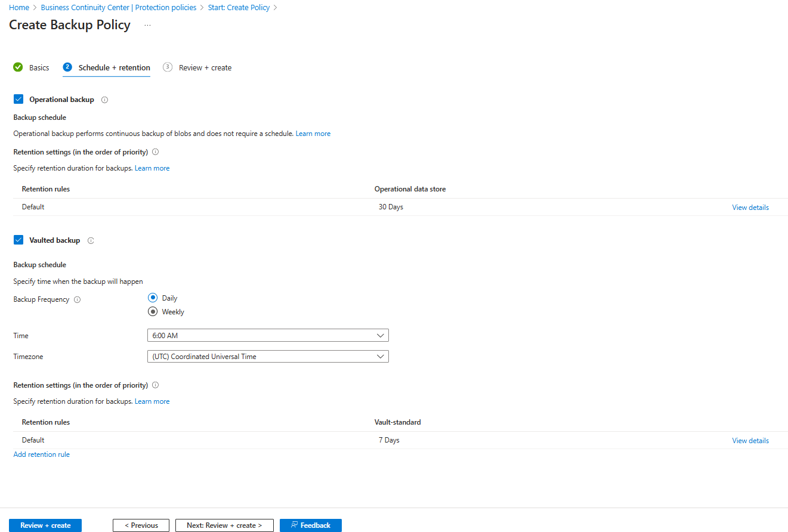This screenshot has width=788, height=532.
Task: Open Learn more under Operational retention settings
Action: pos(152,168)
